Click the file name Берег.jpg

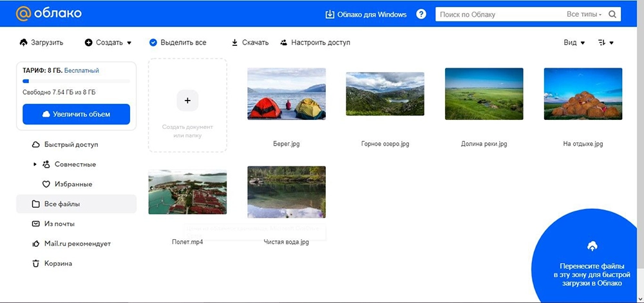pyautogui.click(x=287, y=144)
